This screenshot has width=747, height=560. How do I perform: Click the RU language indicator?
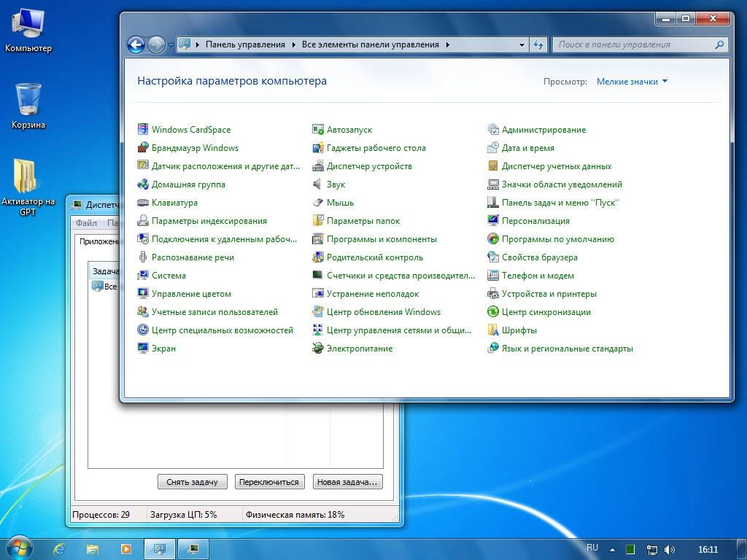click(x=592, y=548)
